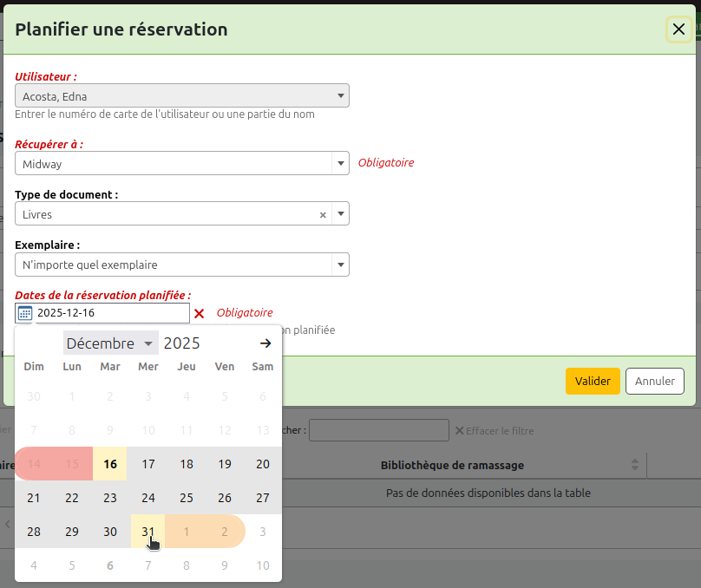This screenshot has width=701, height=588.
Task: Pick December 25 in the calendar
Action: tap(187, 498)
